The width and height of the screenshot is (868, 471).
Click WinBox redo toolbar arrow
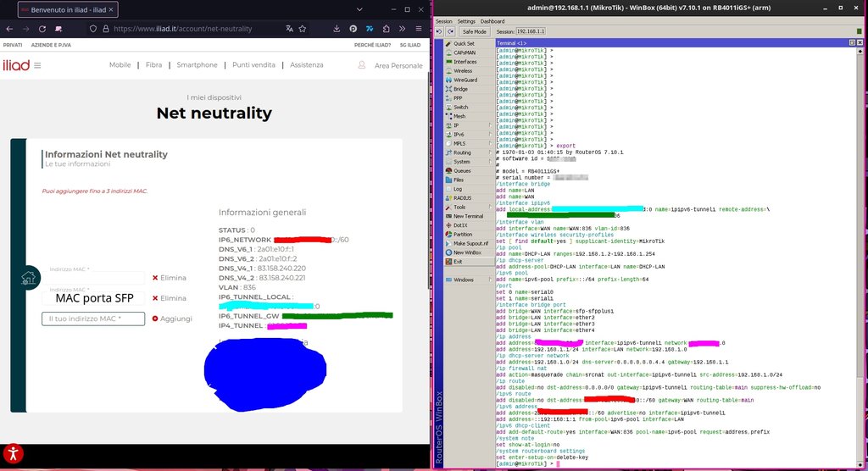click(x=451, y=31)
